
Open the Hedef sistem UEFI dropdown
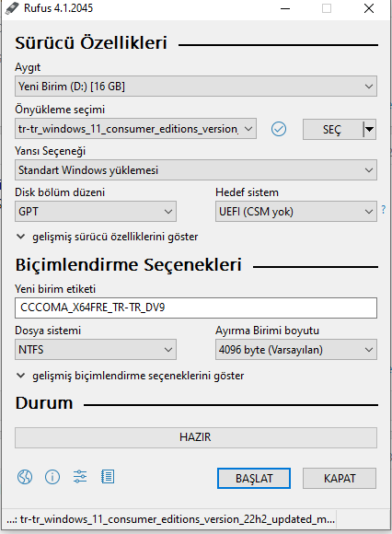click(x=296, y=212)
